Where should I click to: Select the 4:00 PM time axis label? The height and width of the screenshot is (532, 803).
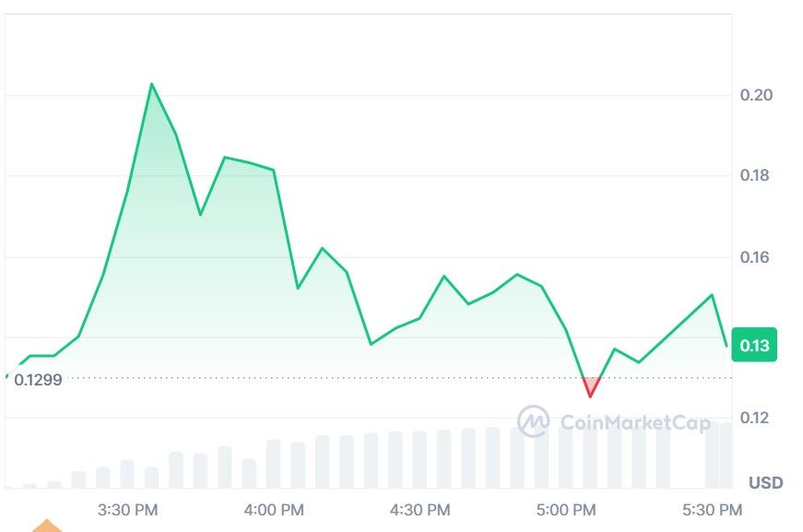(273, 509)
